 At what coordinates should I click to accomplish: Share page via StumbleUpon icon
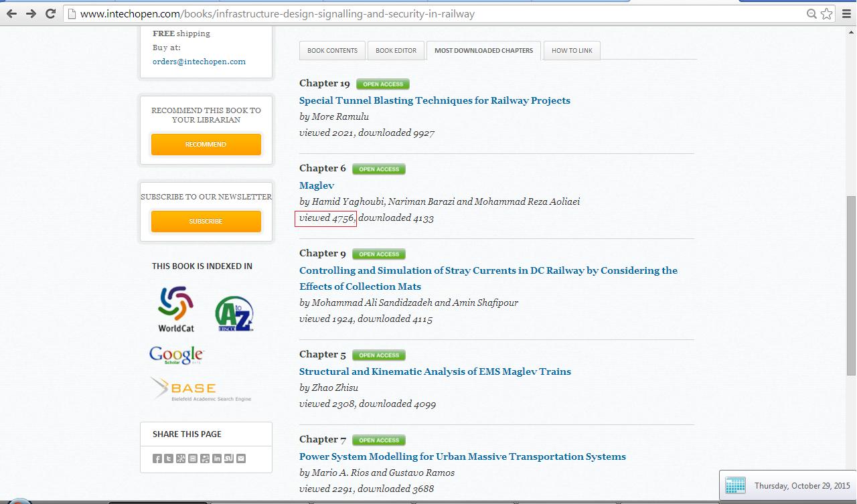[229, 458]
